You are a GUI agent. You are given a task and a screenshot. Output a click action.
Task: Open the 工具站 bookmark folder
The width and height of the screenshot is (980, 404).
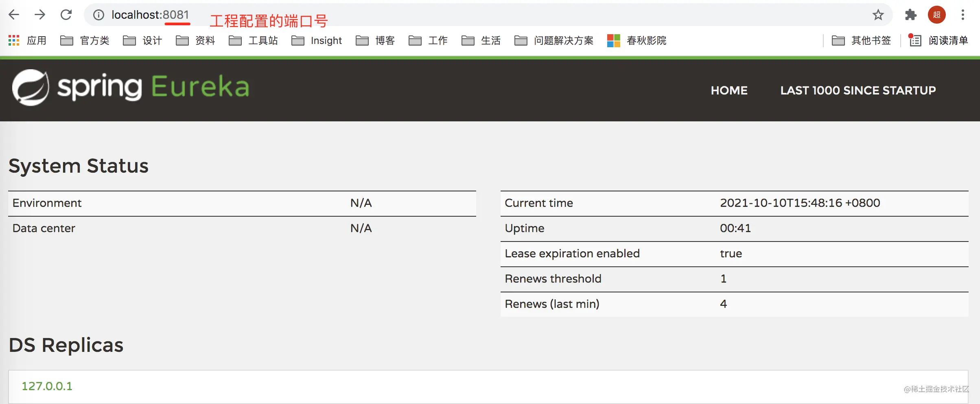253,40
